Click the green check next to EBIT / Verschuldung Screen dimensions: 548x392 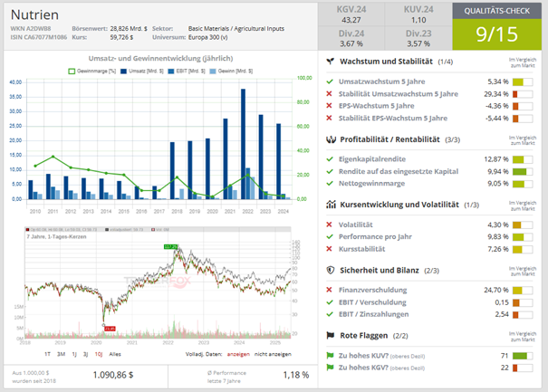click(329, 302)
